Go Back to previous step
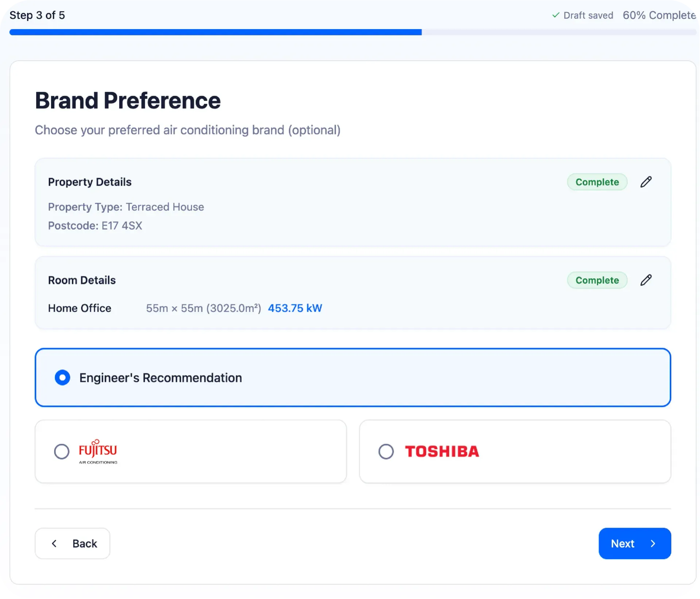 click(73, 544)
